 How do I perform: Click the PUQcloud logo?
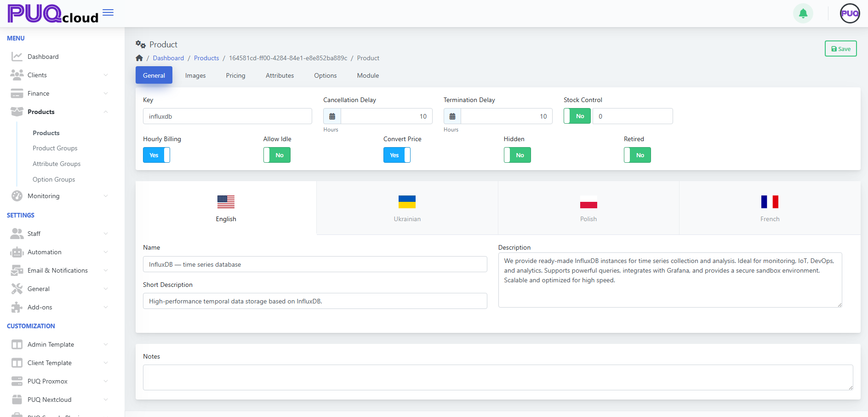pos(53,14)
